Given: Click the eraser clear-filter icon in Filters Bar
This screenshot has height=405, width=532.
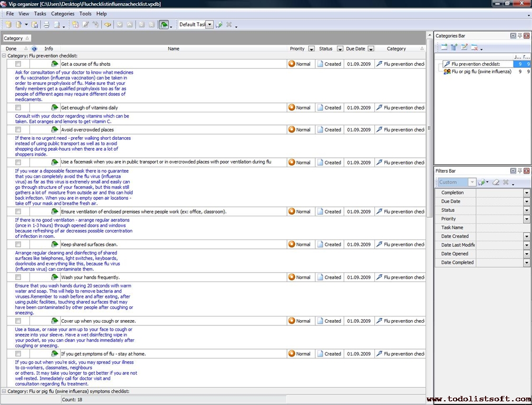Looking at the screenshot, I should coord(495,182).
